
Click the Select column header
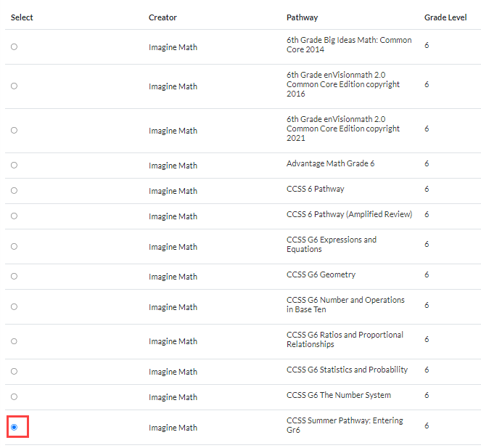22,17
